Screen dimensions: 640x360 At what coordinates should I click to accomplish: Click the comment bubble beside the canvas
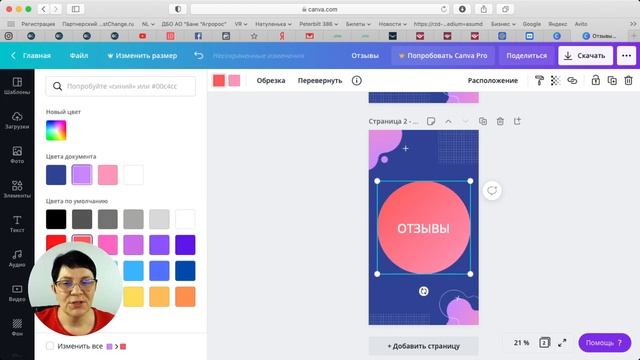492,190
